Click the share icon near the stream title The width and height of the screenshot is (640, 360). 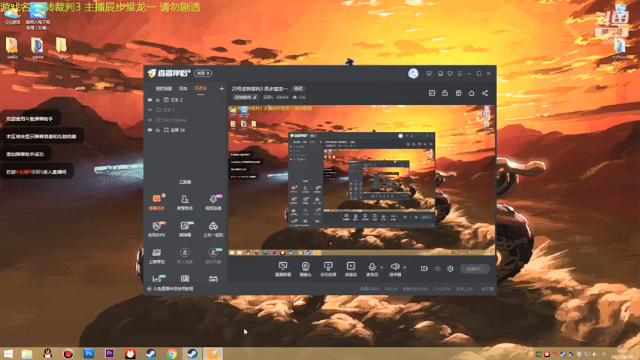coord(485,93)
